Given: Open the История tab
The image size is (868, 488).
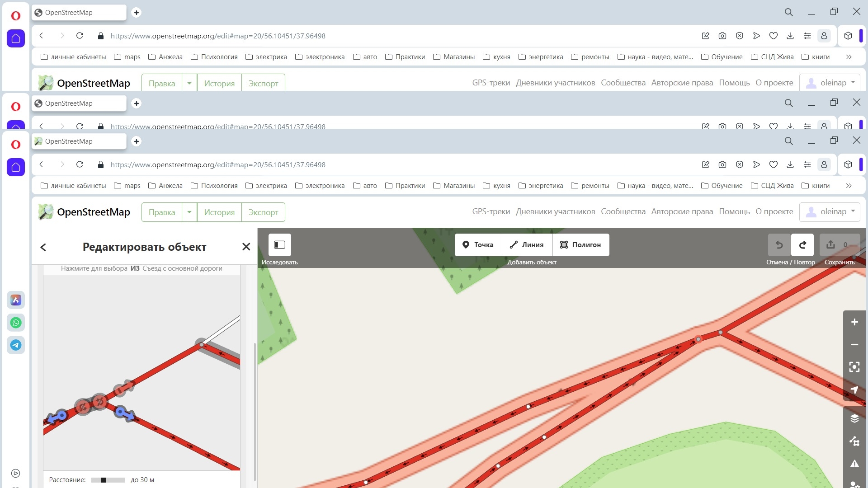Looking at the screenshot, I should (x=219, y=212).
